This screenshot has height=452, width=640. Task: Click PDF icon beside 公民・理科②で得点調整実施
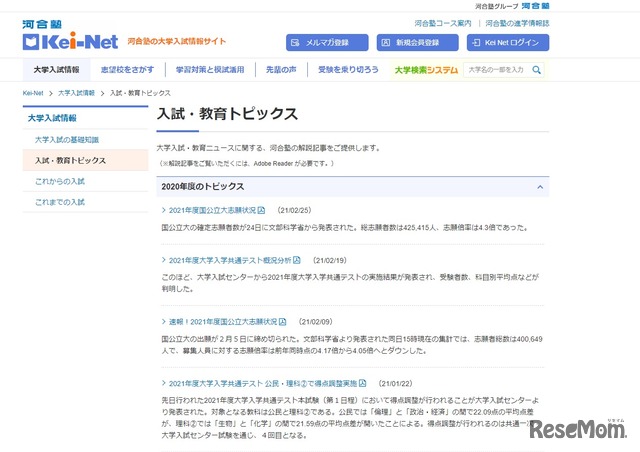pyautogui.click(x=366, y=383)
